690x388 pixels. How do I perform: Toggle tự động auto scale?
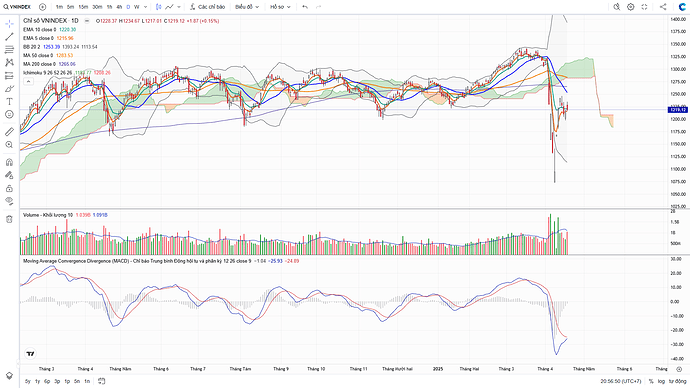pos(677,381)
